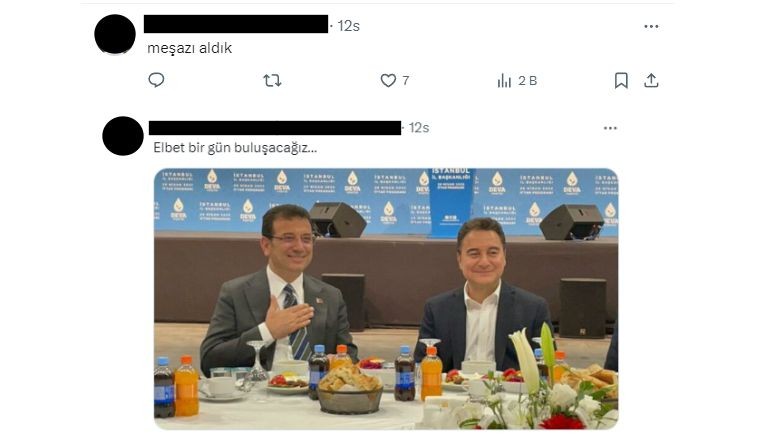Click the 12s timestamp above "meşazı aldık"

[348, 26]
